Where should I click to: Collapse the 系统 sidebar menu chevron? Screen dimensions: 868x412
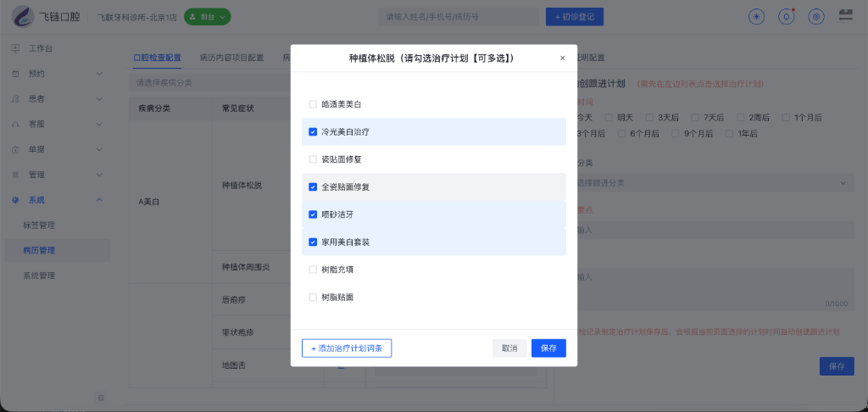(x=100, y=200)
